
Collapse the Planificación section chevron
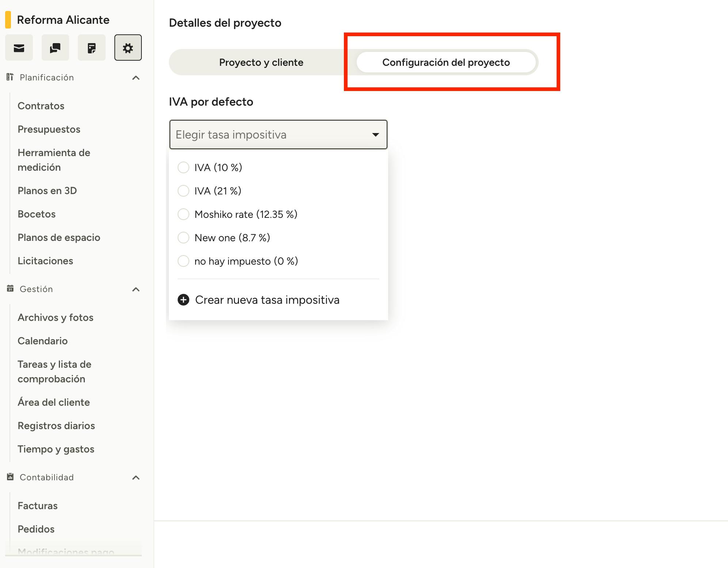[x=136, y=77]
